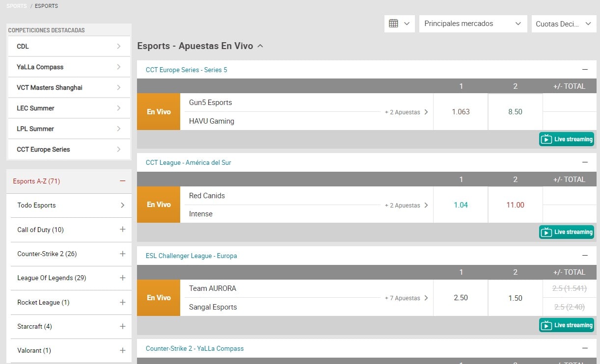Open the Cuotas Decimal odds format dropdown
The height and width of the screenshot is (364, 600).
(564, 24)
